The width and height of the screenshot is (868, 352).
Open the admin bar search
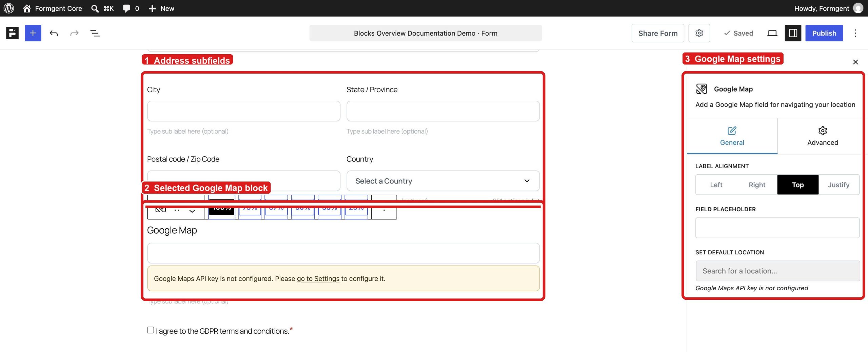pyautogui.click(x=102, y=8)
